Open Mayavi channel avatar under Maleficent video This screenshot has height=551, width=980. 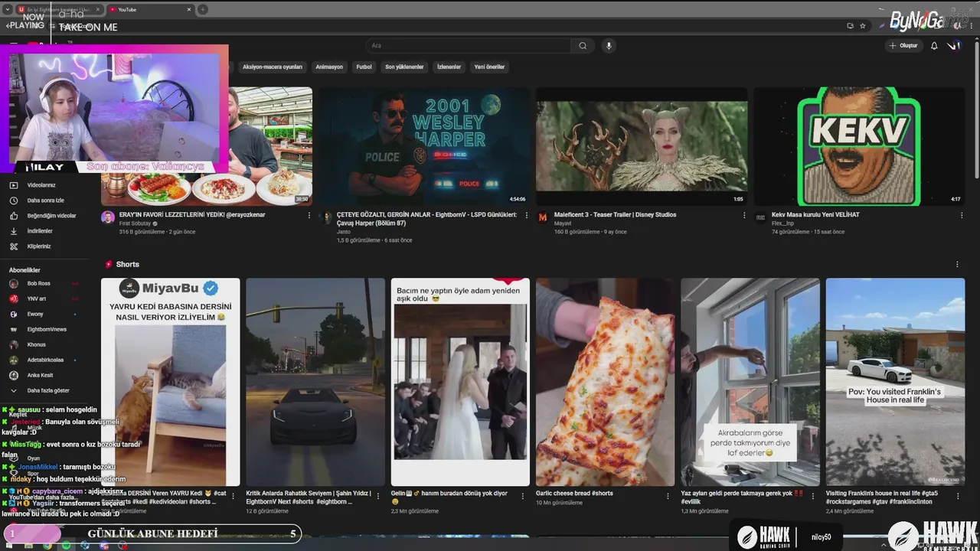pos(543,217)
